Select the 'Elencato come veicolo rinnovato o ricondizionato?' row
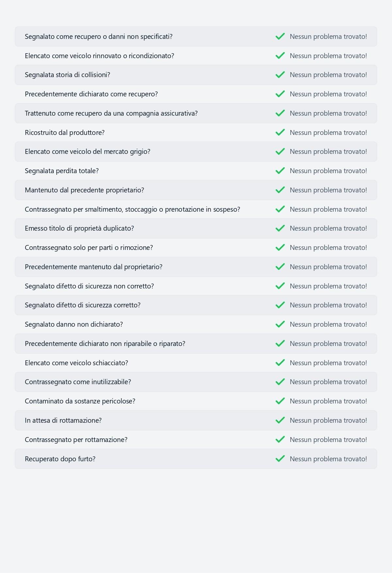Viewport: 392px width, 573px height. point(99,56)
